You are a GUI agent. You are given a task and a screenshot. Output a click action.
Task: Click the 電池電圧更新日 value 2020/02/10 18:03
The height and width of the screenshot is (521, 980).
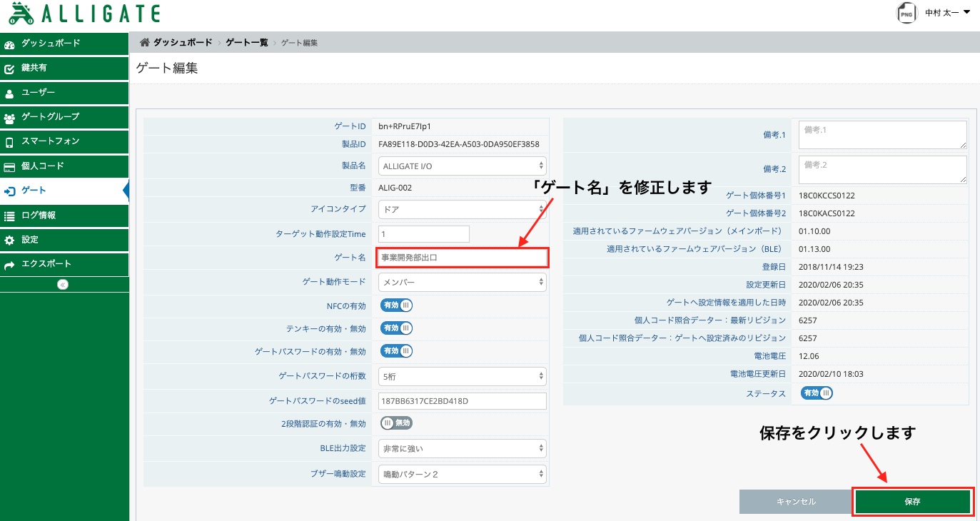point(832,374)
